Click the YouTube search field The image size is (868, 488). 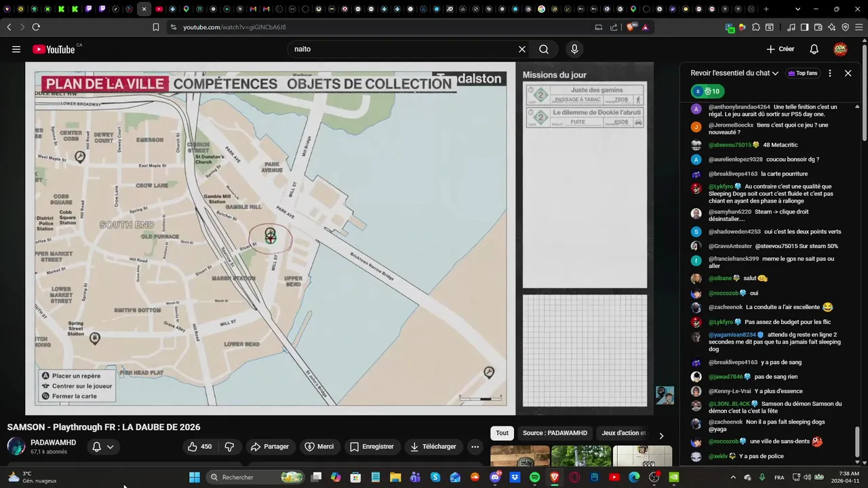[403, 49]
